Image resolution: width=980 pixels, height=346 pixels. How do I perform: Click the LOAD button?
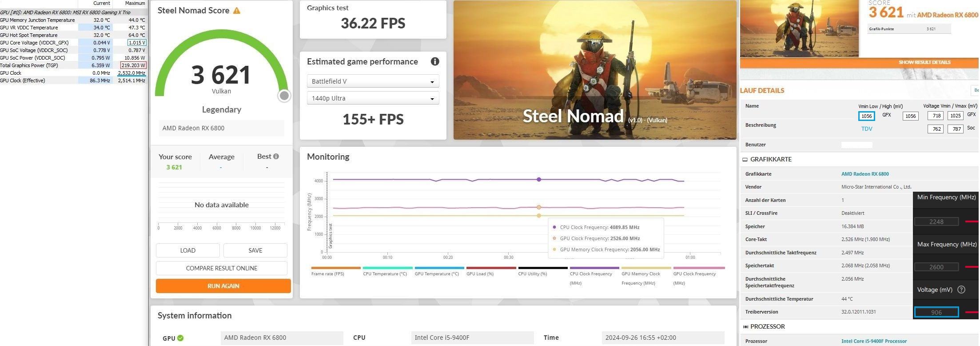pyautogui.click(x=187, y=250)
